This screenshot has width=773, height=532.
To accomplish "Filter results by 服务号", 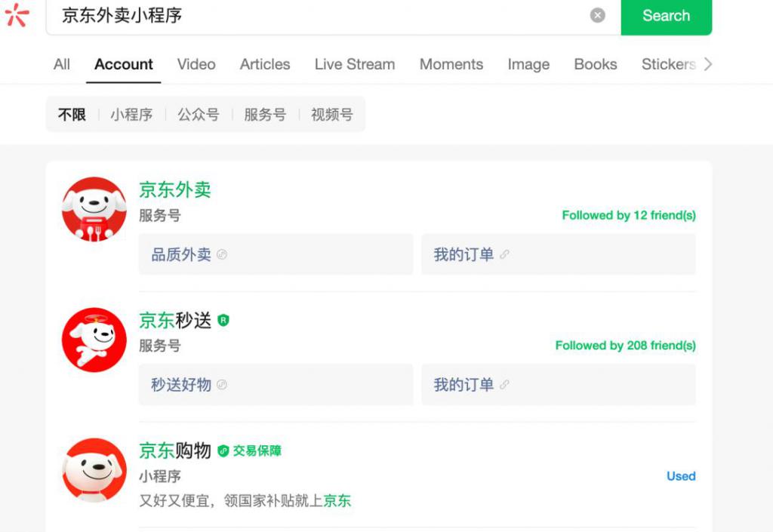I will click(265, 114).
